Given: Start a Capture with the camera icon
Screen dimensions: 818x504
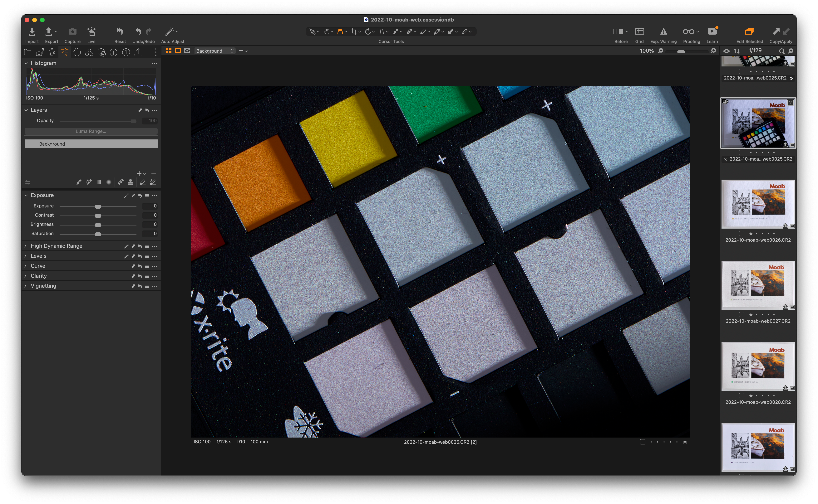Looking at the screenshot, I should point(72,32).
